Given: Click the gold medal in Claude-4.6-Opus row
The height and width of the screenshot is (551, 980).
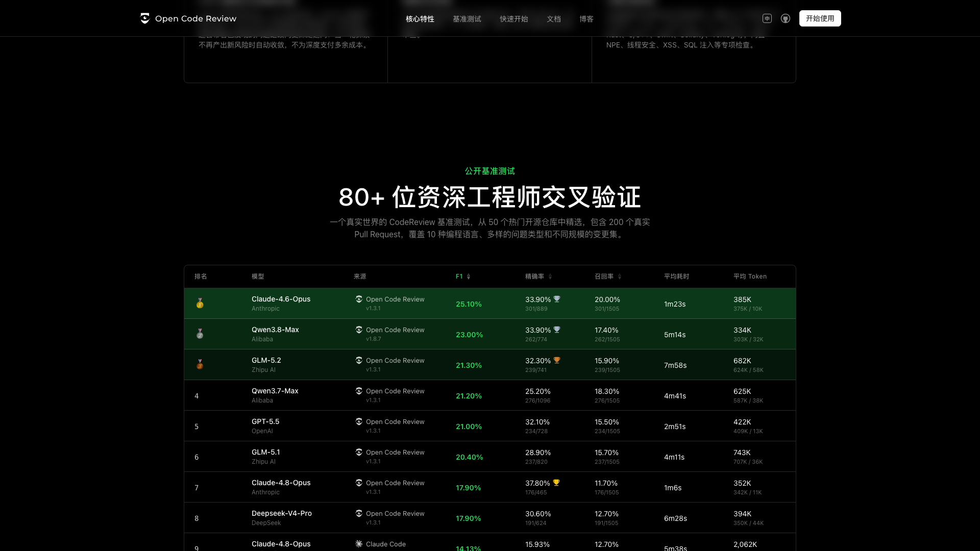Looking at the screenshot, I should (x=200, y=304).
